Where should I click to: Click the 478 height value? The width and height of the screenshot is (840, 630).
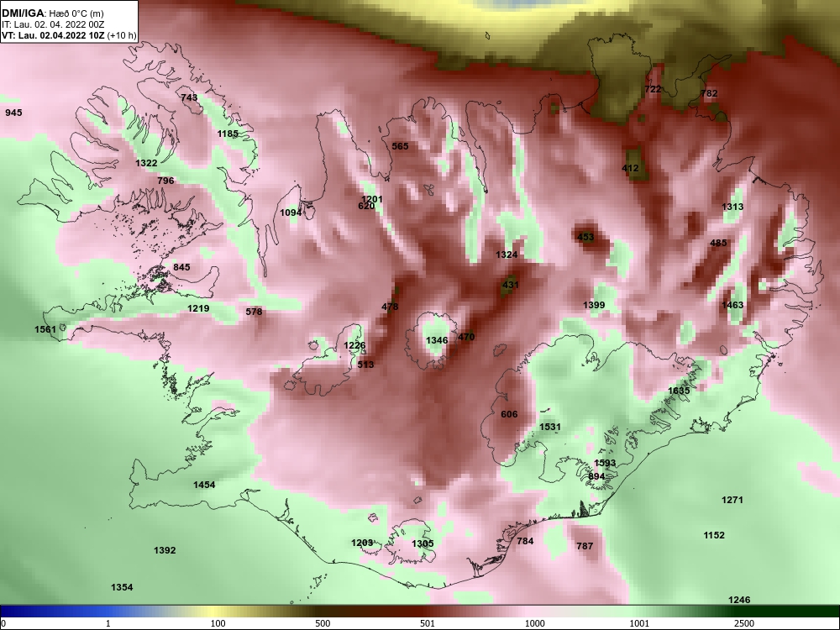(390, 307)
